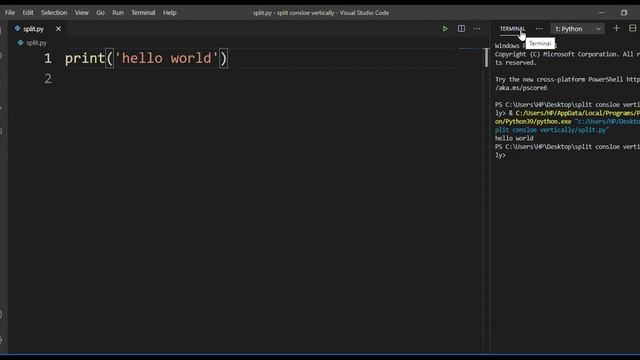This screenshot has height=360, width=640.
Task: Close the split.py tab
Action: tap(58, 29)
